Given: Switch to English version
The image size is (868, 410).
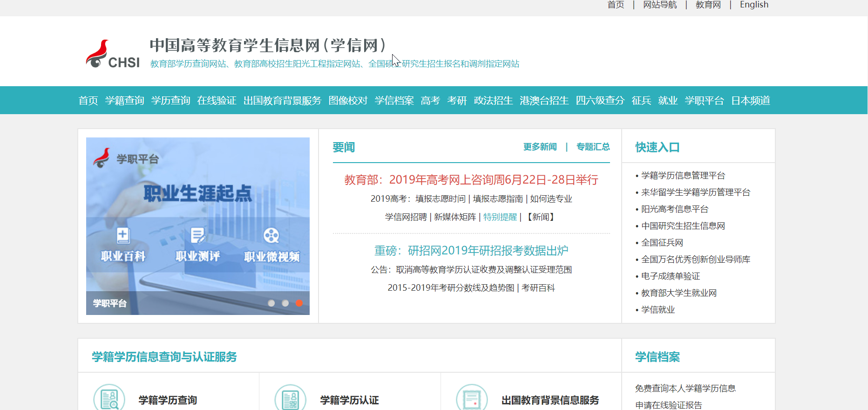Looking at the screenshot, I should [x=754, y=5].
